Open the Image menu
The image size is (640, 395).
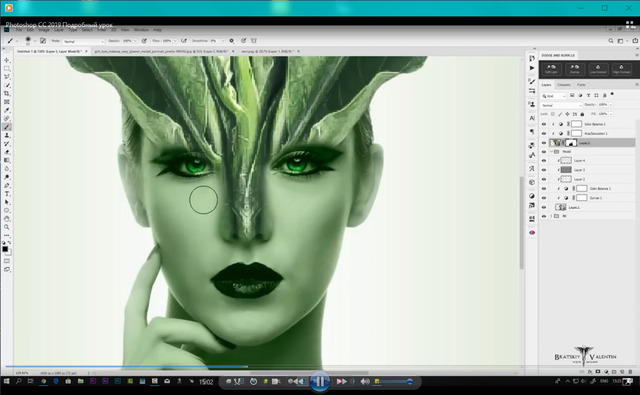point(44,30)
